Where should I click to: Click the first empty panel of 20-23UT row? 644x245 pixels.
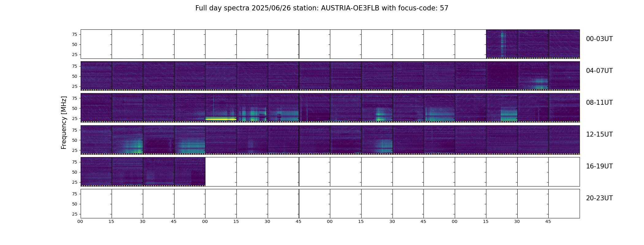click(96, 204)
